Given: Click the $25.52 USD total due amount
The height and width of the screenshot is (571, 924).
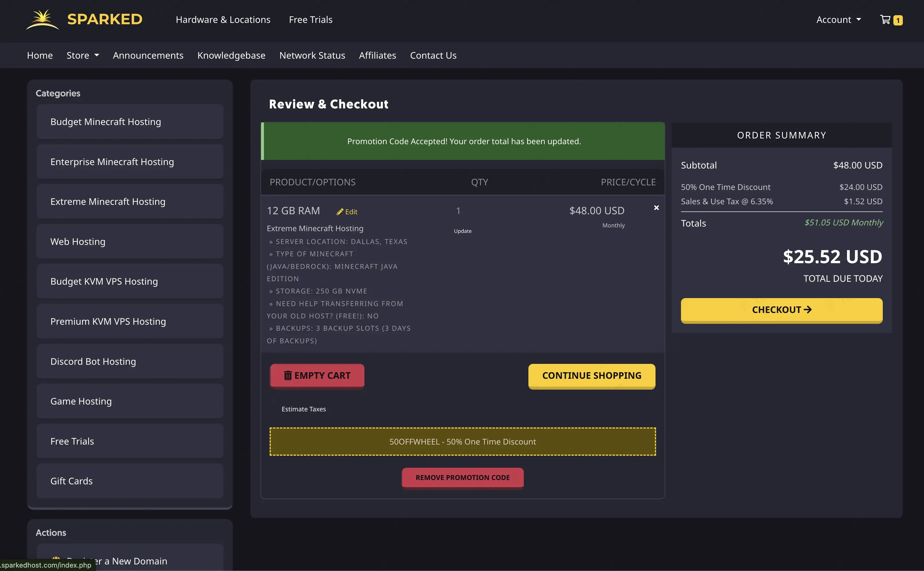Looking at the screenshot, I should 832,257.
